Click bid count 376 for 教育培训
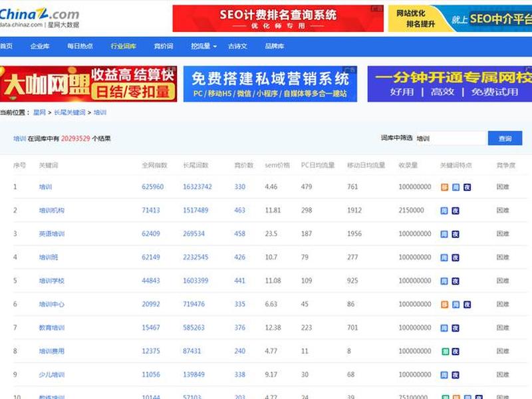Screen dimensions: 532x399 239,328
